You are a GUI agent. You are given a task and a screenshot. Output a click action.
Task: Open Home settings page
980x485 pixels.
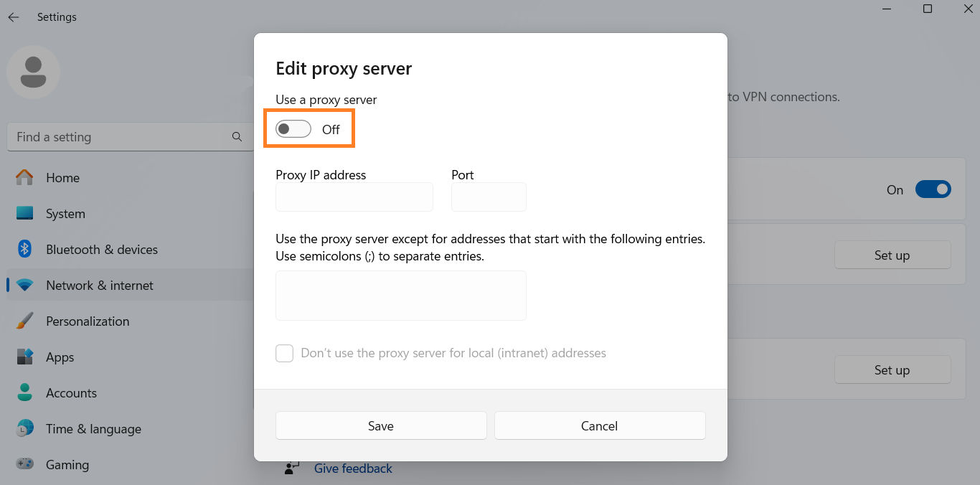point(130,177)
